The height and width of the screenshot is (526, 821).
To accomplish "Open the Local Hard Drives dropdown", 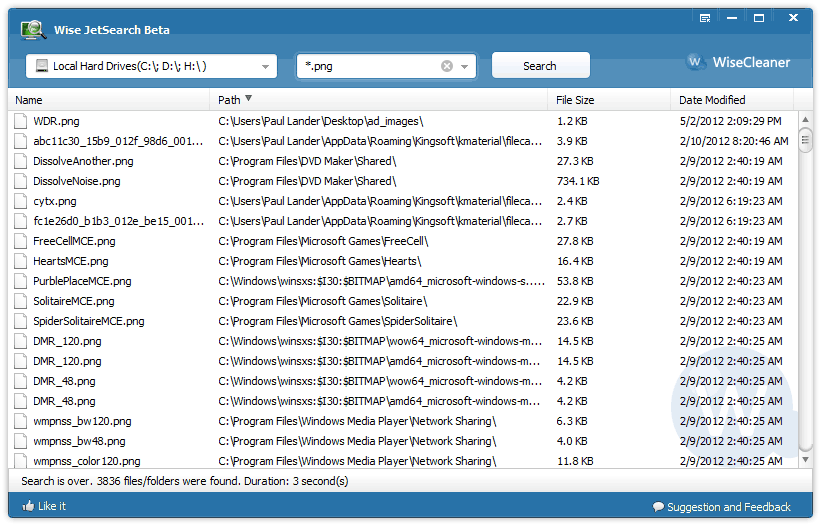I will (151, 66).
